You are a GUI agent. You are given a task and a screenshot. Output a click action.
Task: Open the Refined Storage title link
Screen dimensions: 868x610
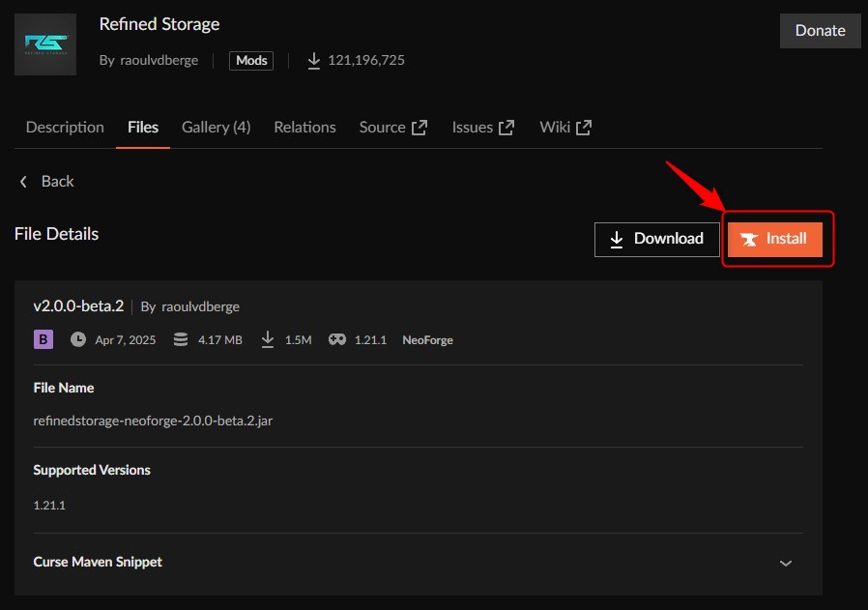159,24
